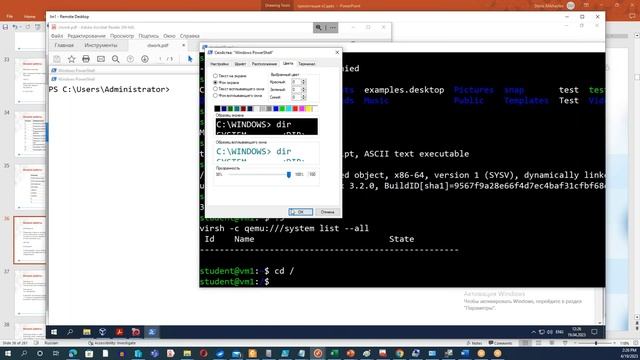
Task: Open the host Windows Start button
Action: (7, 353)
